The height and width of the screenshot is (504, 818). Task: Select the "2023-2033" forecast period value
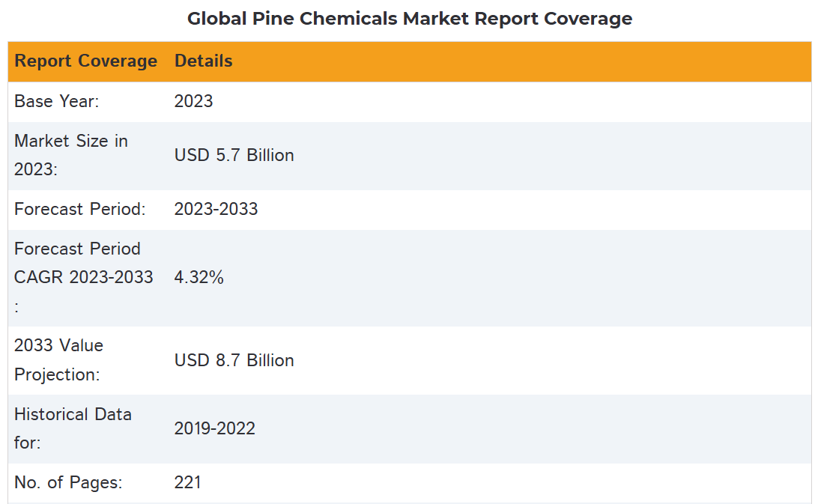coord(216,209)
